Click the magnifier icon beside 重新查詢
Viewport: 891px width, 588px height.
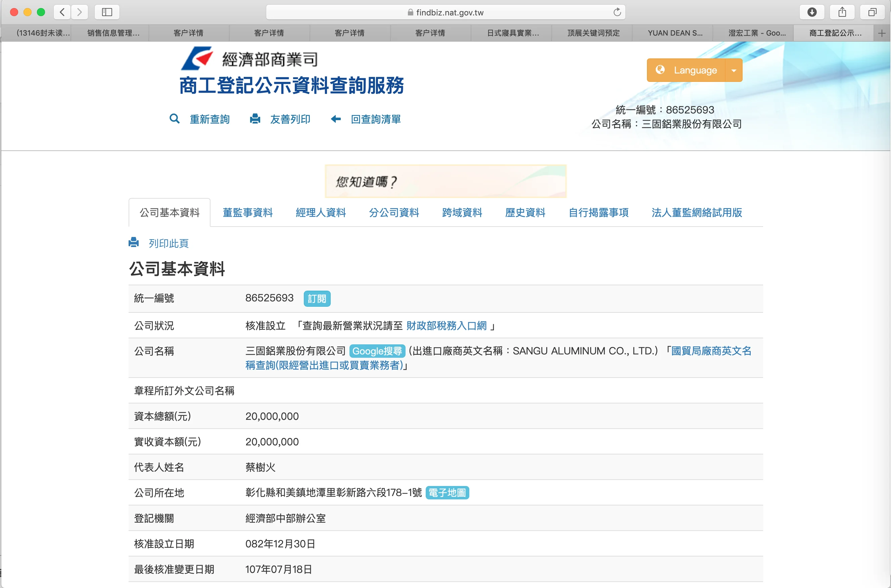[x=174, y=119]
